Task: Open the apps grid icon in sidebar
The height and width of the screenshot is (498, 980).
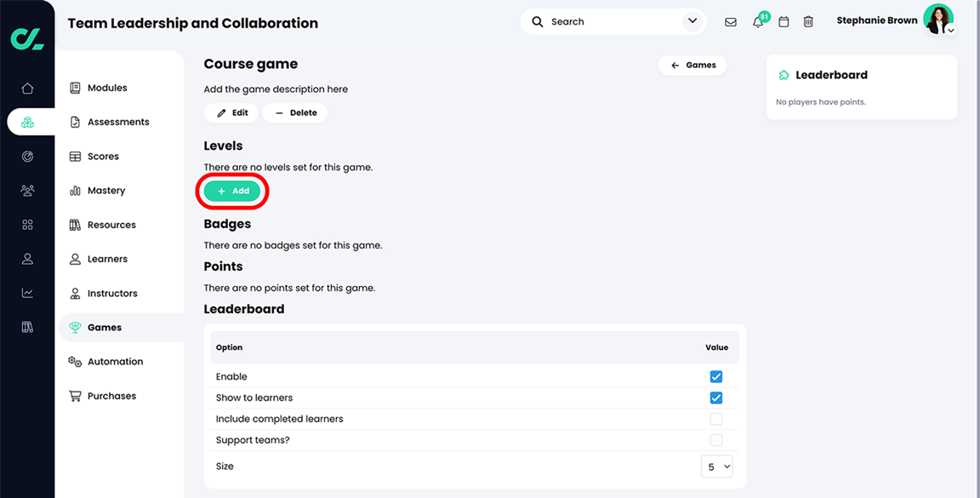Action: coord(27,225)
